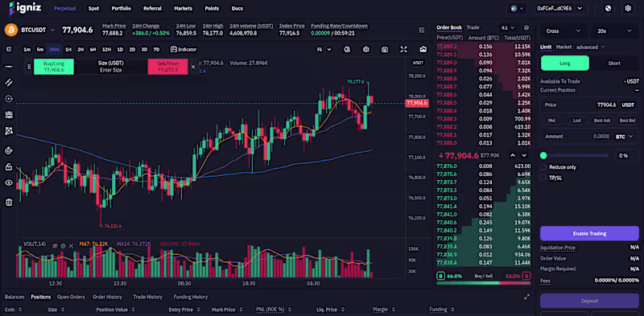Click the green Buy/Long quick order button
Image resolution: width=644 pixels, height=316 pixels.
(54, 67)
